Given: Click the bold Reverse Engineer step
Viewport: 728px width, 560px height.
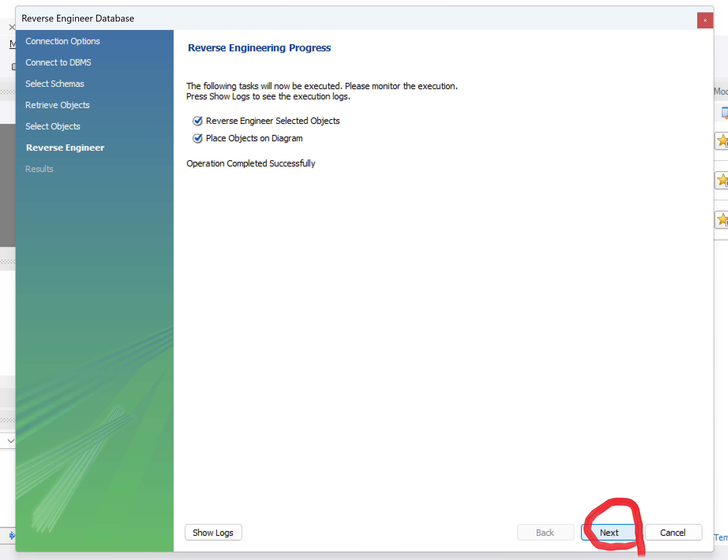Looking at the screenshot, I should [x=65, y=148].
